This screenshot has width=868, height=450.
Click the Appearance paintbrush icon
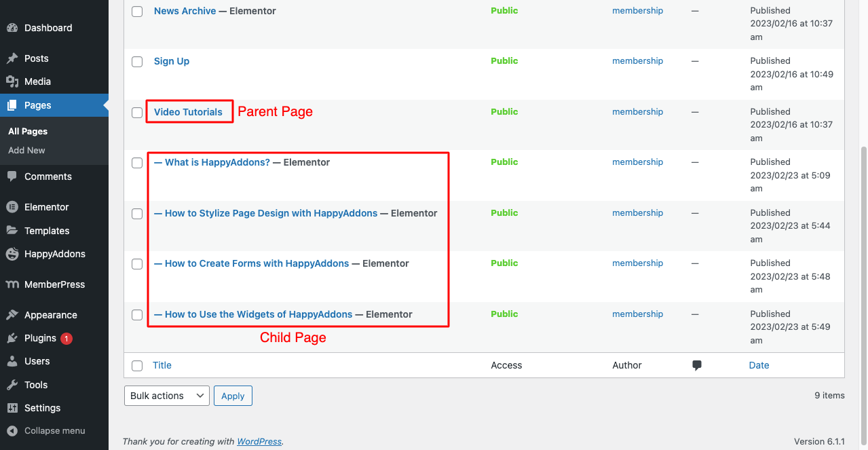pyautogui.click(x=12, y=315)
